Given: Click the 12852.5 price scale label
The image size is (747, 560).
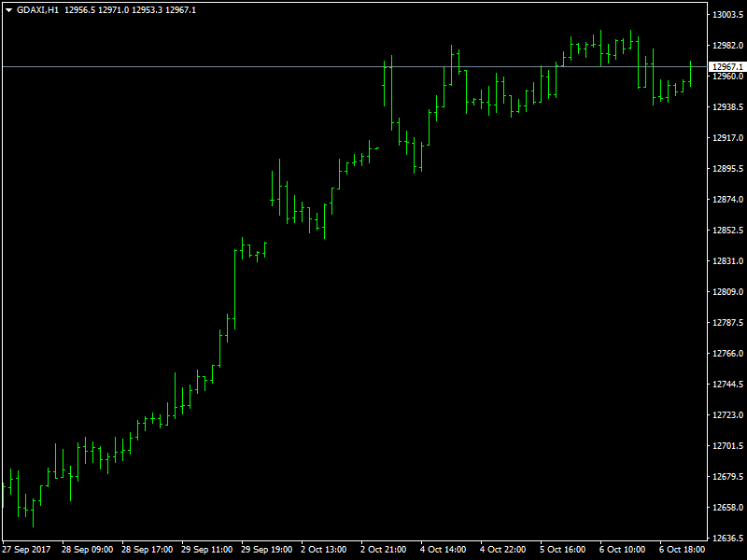Looking at the screenshot, I should tap(727, 230).
